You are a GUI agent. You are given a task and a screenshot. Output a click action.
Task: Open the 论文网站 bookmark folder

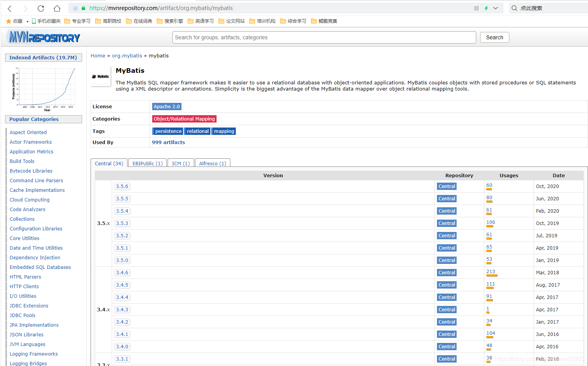pos(232,21)
